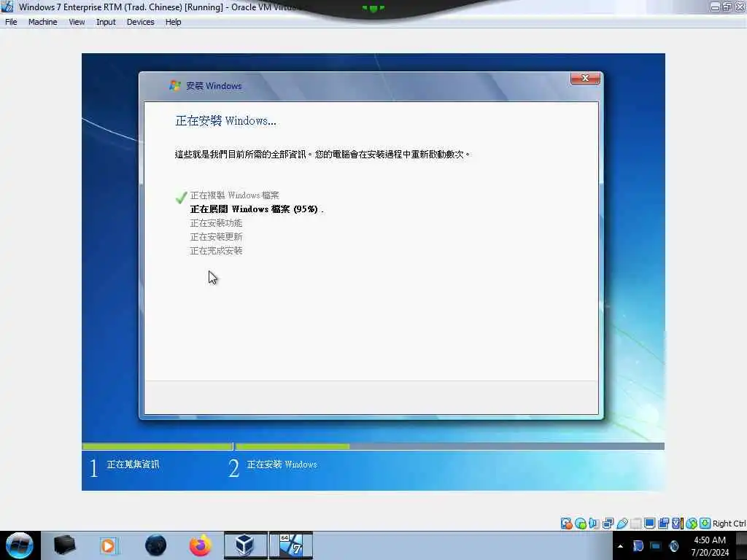Screen dimensions: 747x560
Task: Click the VirtualBox title bar icon
Action: click(x=7, y=7)
